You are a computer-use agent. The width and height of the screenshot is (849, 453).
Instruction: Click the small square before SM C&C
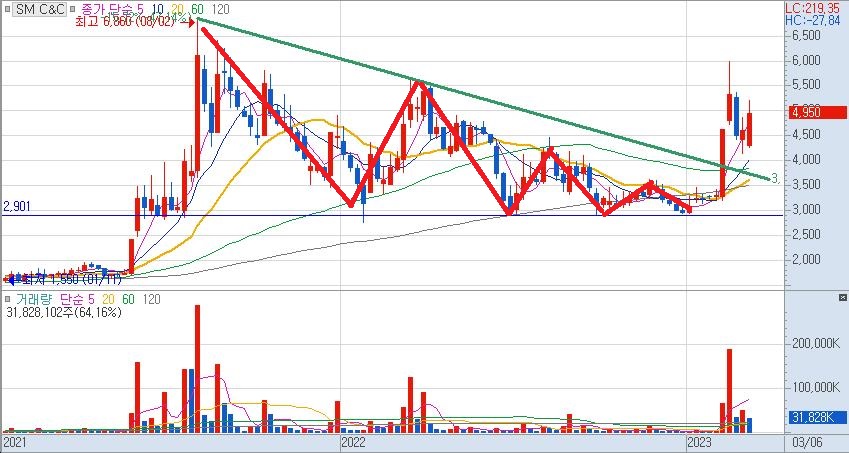coord(6,9)
